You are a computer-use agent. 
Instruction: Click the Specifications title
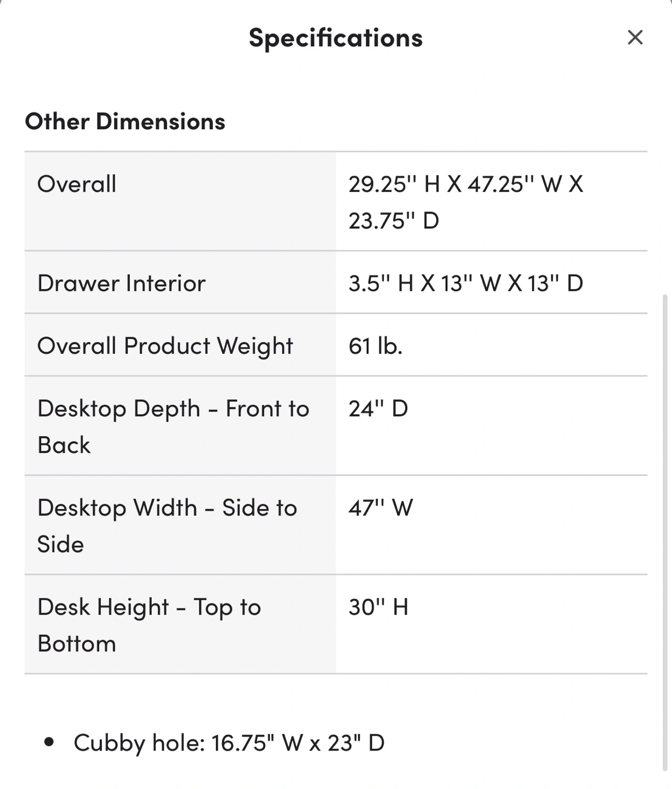pos(335,38)
